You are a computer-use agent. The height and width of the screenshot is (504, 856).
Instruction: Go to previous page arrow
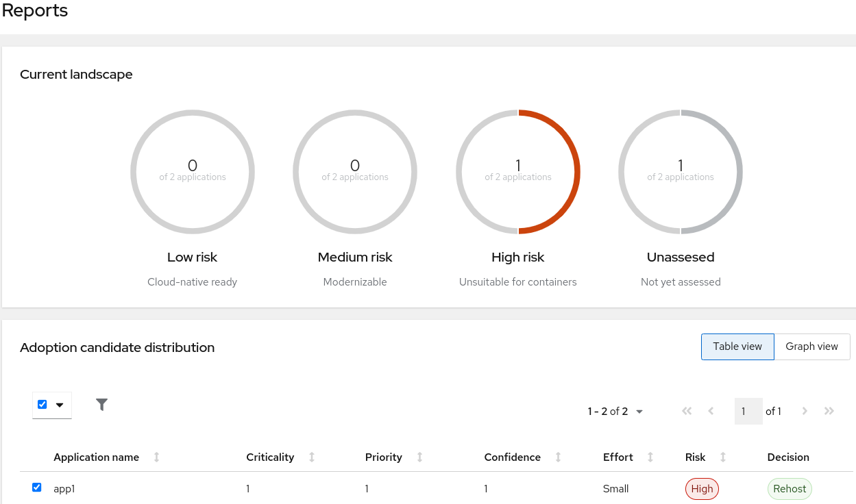point(711,411)
